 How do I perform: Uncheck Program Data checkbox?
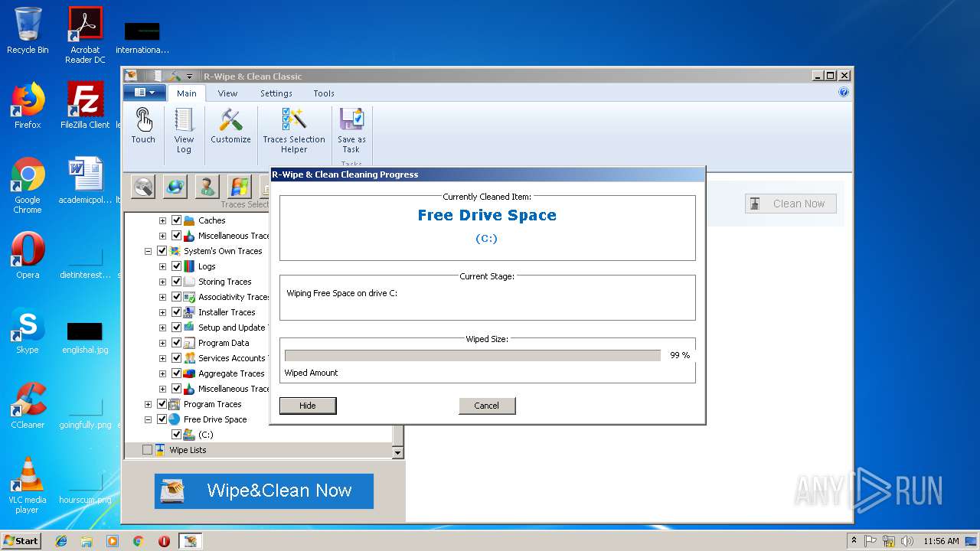[176, 343]
